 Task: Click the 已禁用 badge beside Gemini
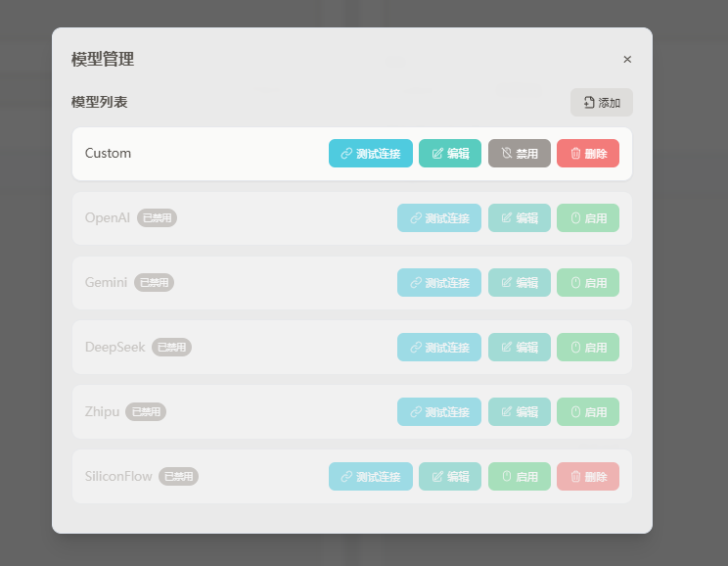155,283
